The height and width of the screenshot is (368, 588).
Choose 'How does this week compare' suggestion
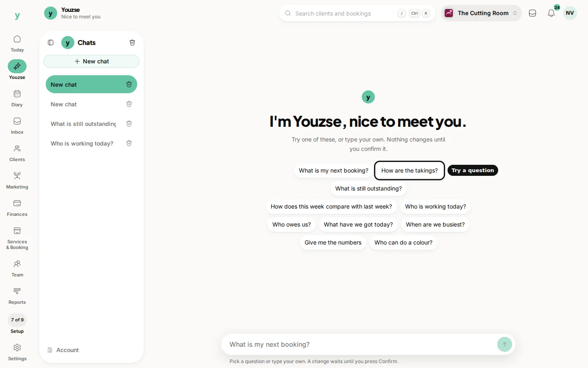click(331, 206)
